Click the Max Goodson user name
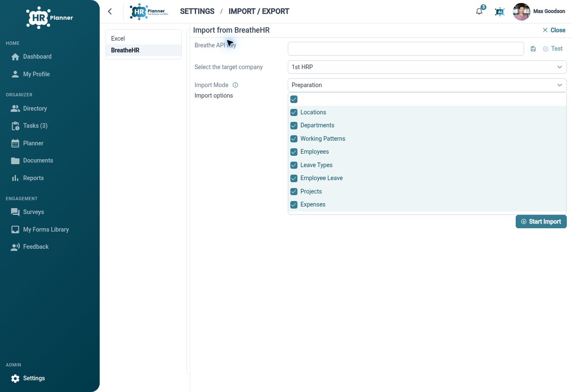 tap(549, 11)
